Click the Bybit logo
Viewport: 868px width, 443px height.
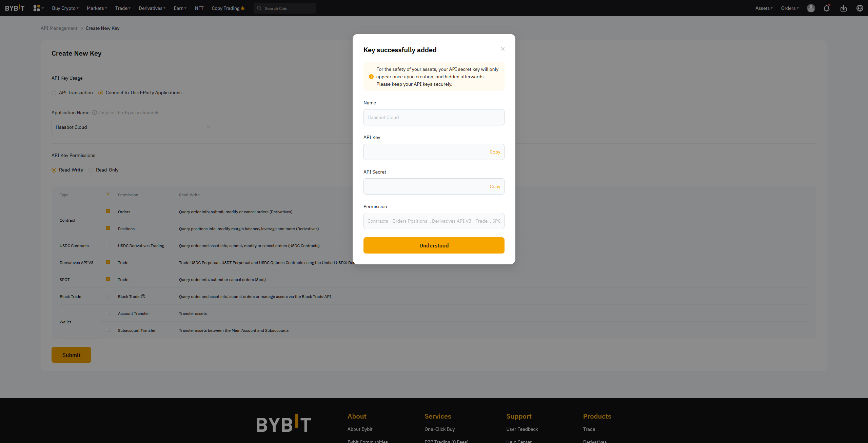point(15,8)
